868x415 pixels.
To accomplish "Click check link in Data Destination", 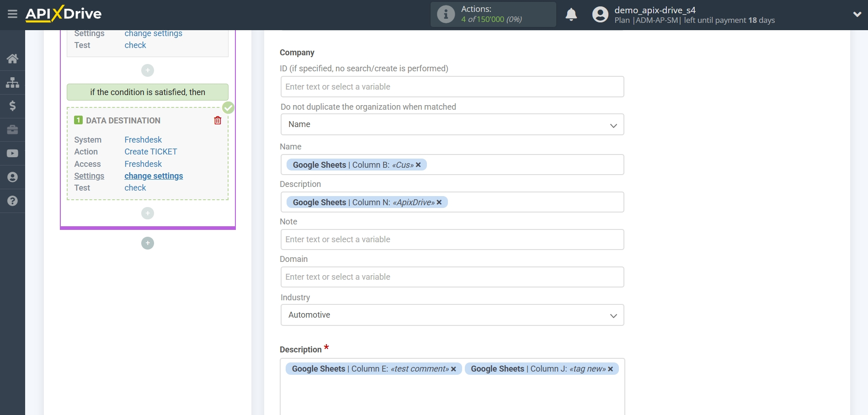I will [x=135, y=188].
